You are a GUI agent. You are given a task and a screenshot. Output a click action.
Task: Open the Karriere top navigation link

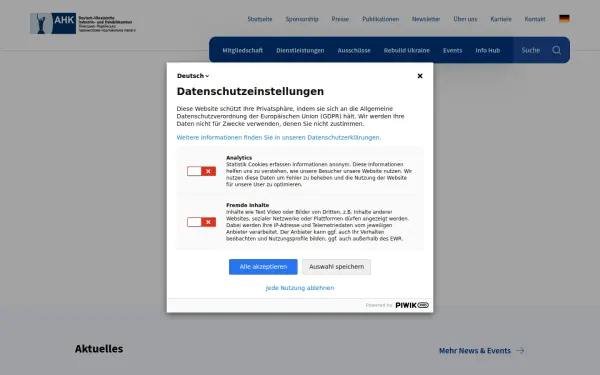(501, 19)
